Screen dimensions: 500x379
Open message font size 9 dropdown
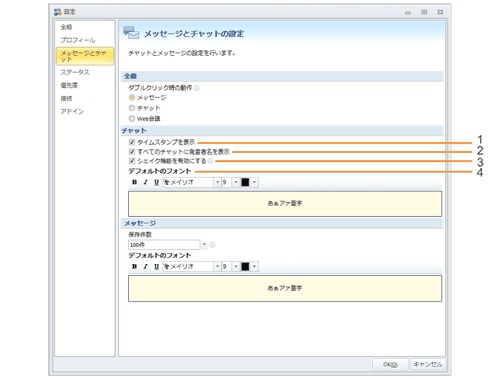(236, 267)
